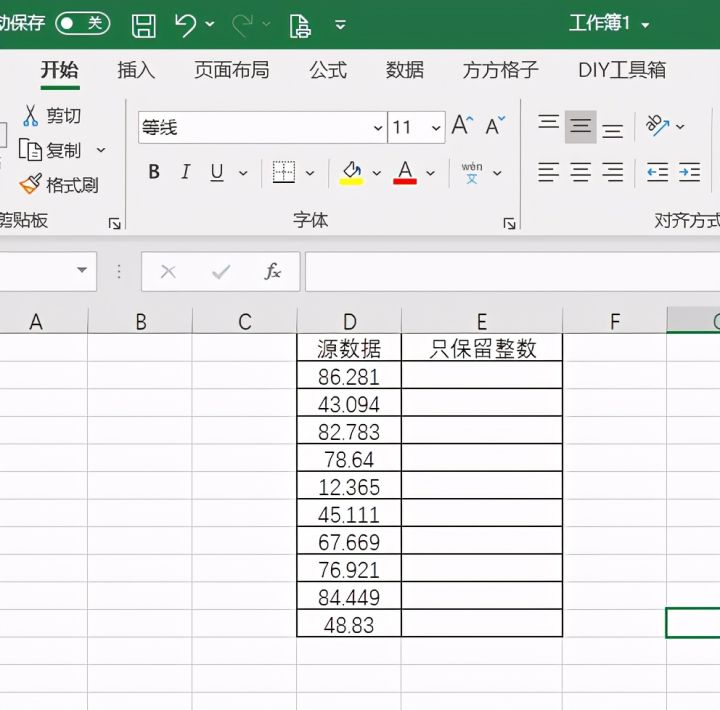Click the increase indent icon
Image resolution: width=720 pixels, height=710 pixels.
tap(689, 172)
